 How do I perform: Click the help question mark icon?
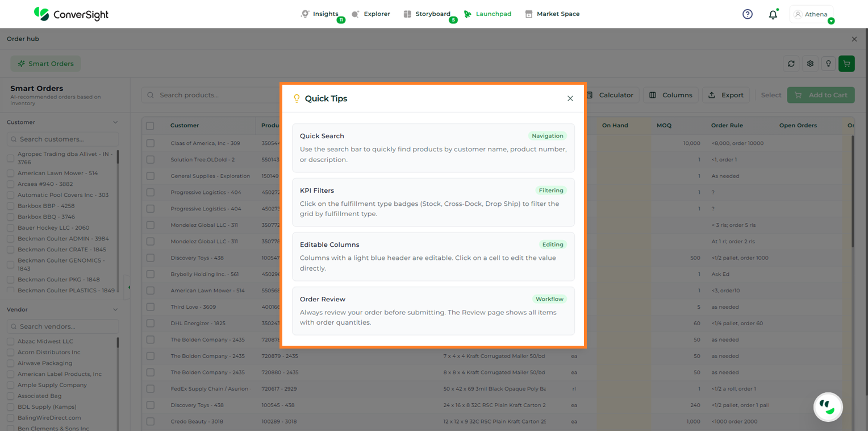click(x=748, y=14)
